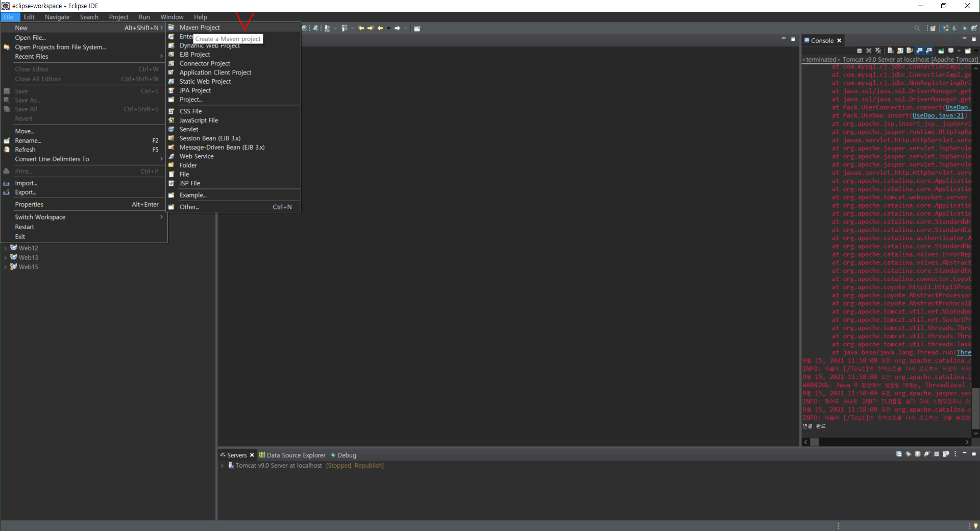This screenshot has width=980, height=531.
Task: Clear the Console output
Action: (x=891, y=51)
